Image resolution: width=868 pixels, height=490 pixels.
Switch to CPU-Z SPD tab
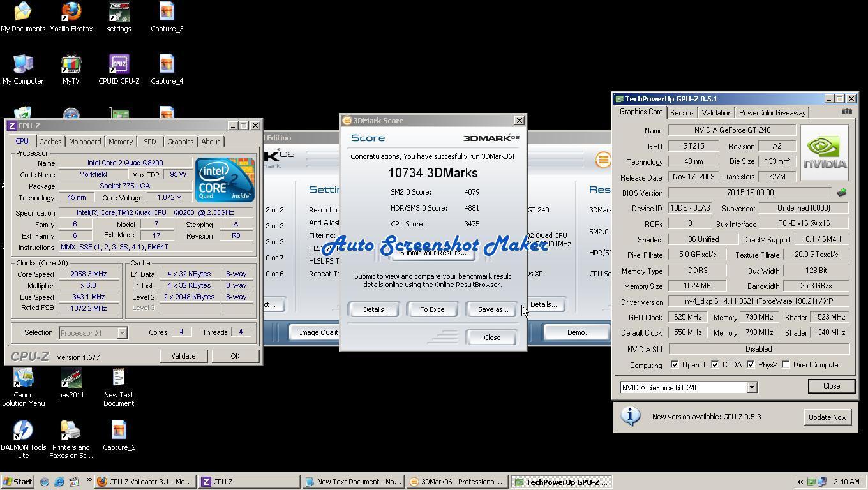click(149, 142)
